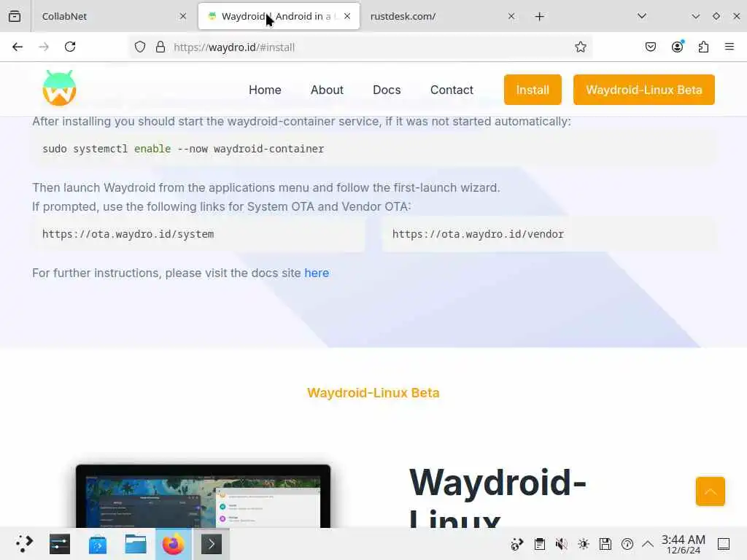Close the rustdesk.com tab
747x560 pixels.
(x=511, y=16)
